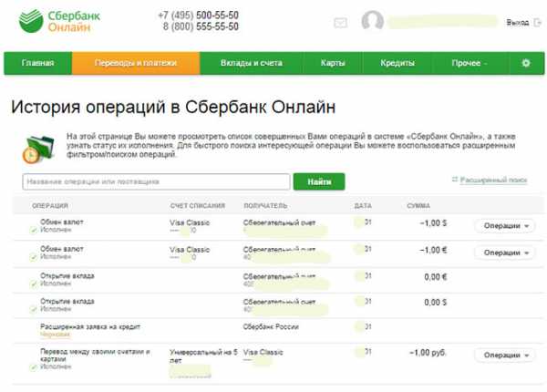Click green checkmark of first Обмен валют
Image resolution: width=547 pixels, height=392 pixels.
tap(34, 230)
